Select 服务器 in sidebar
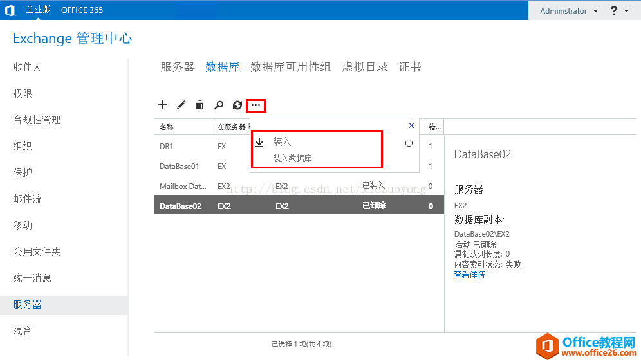Screen dimensions: 641x364 [x=64, y=305]
